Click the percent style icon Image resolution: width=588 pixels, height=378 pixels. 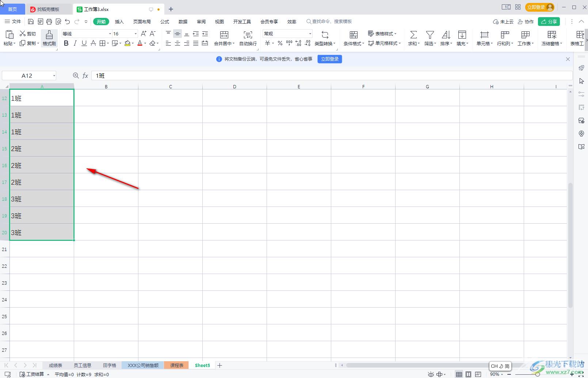(x=280, y=43)
